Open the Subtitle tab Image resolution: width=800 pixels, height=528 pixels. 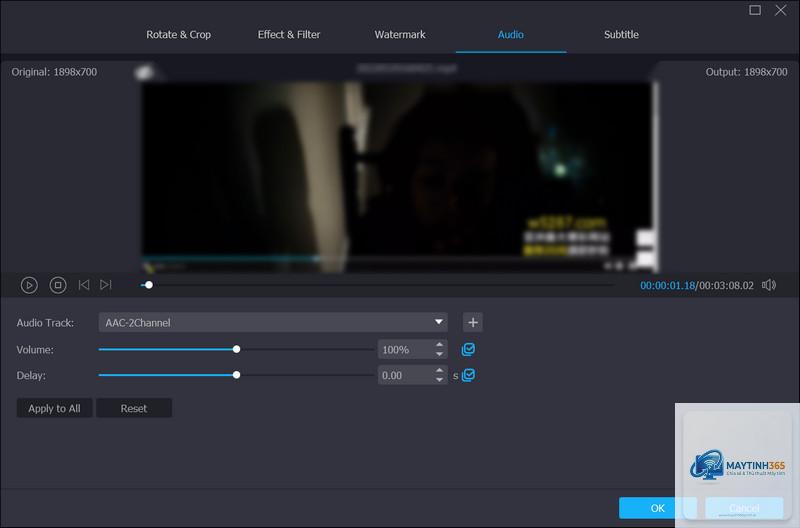pyautogui.click(x=621, y=35)
